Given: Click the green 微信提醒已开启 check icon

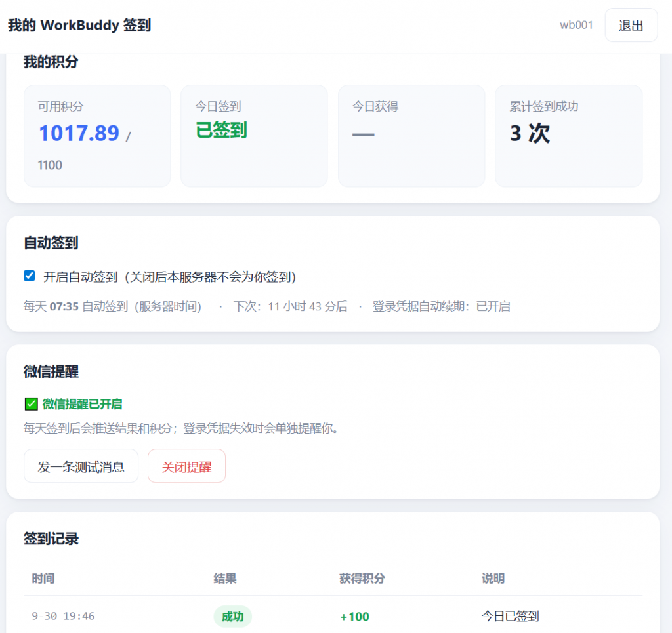Looking at the screenshot, I should coord(31,404).
